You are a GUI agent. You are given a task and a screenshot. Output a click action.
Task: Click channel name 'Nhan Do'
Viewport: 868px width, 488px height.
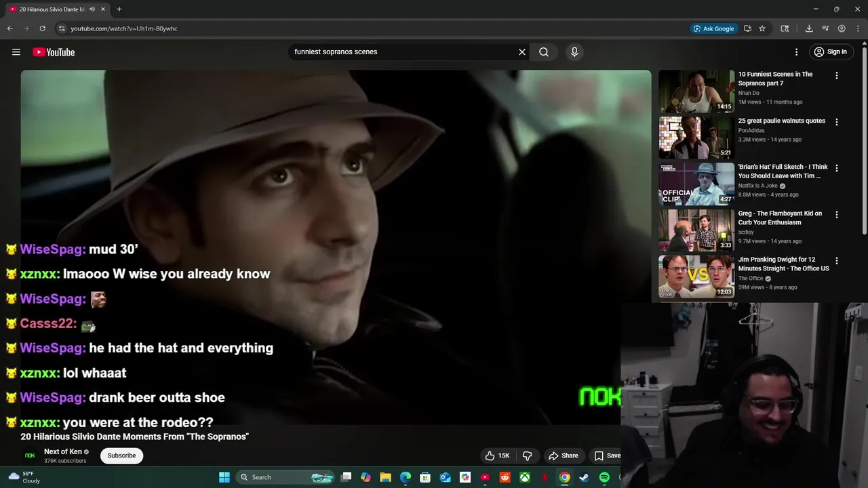(x=749, y=93)
